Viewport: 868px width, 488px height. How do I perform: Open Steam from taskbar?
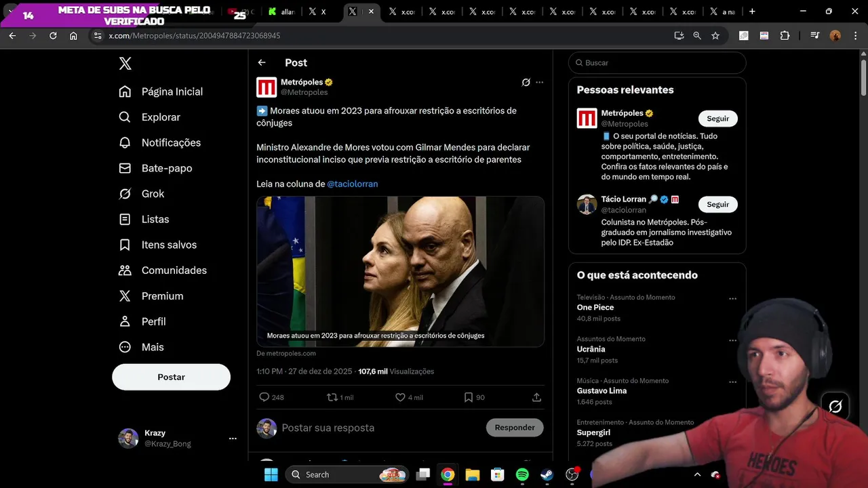coord(547,474)
